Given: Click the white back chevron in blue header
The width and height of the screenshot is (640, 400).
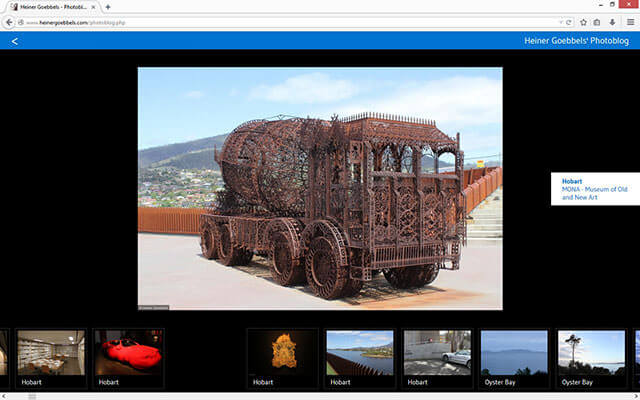Looking at the screenshot, I should tap(15, 41).
